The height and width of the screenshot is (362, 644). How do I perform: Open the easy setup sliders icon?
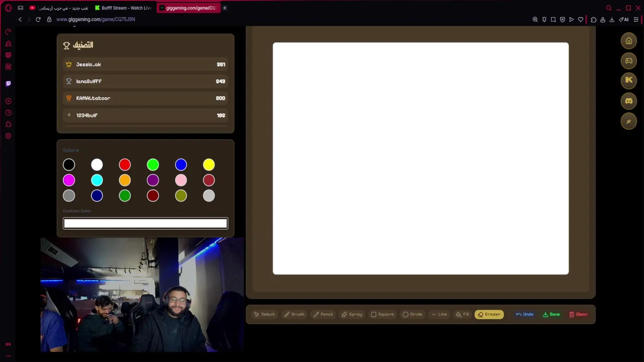click(636, 20)
